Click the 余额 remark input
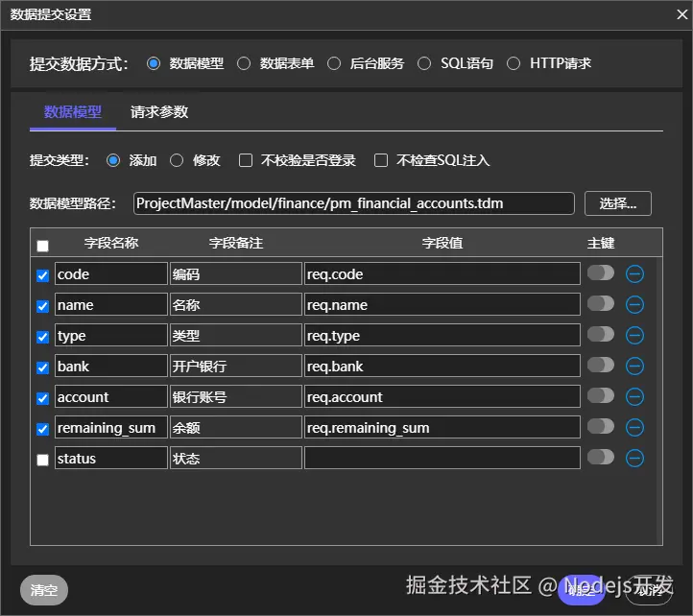 (x=236, y=427)
